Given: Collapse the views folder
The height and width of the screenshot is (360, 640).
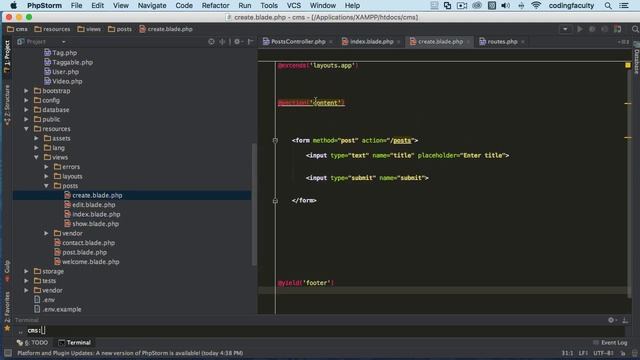Looking at the screenshot, I should pyautogui.click(x=36, y=157).
